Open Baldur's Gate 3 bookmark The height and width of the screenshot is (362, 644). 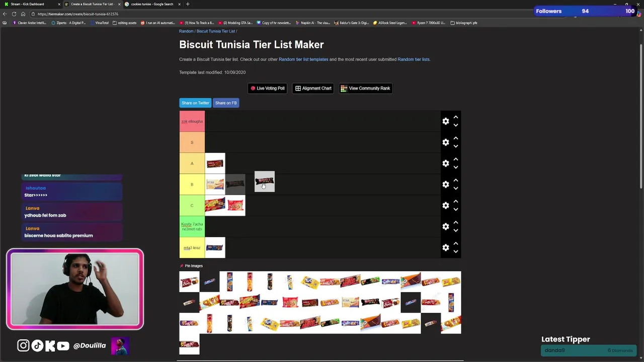352,23
